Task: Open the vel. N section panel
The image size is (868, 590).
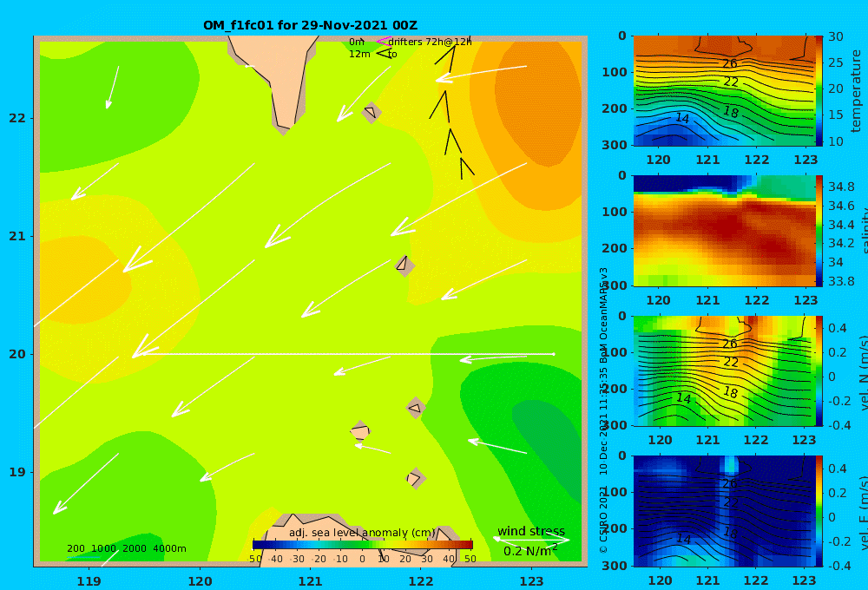Action: click(725, 370)
